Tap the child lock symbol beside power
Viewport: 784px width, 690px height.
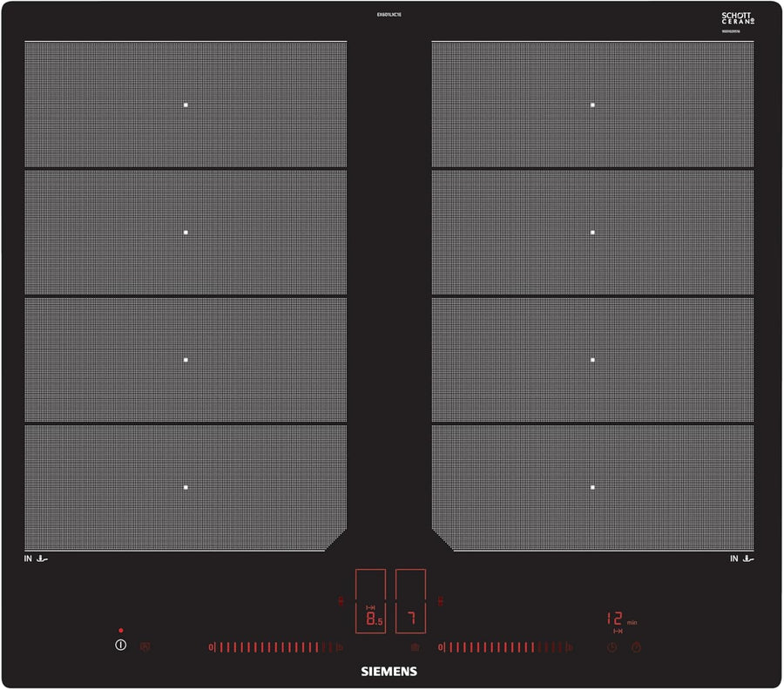tap(145, 647)
